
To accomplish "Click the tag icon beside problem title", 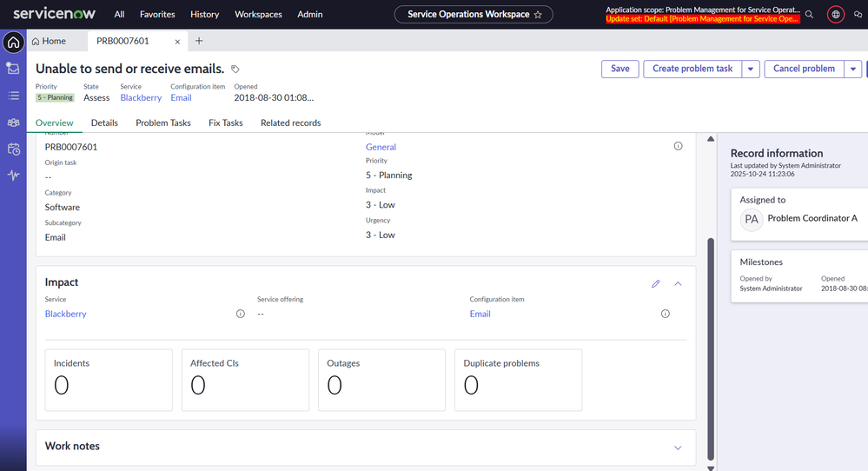I will coord(235,70).
